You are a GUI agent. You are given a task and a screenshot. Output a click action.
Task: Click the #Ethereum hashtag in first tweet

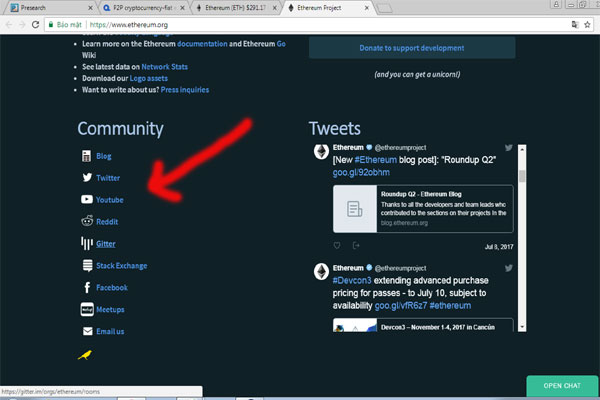click(x=375, y=160)
